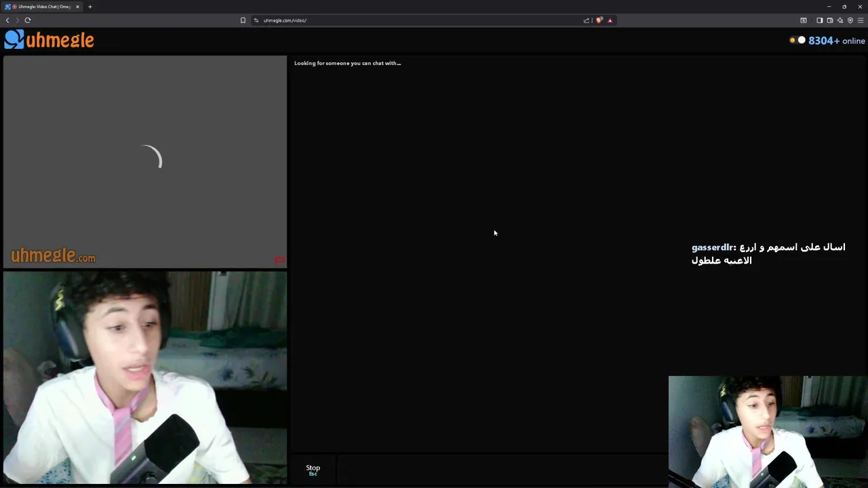Click the Stop chat button
This screenshot has height=488, width=868.
tap(313, 469)
